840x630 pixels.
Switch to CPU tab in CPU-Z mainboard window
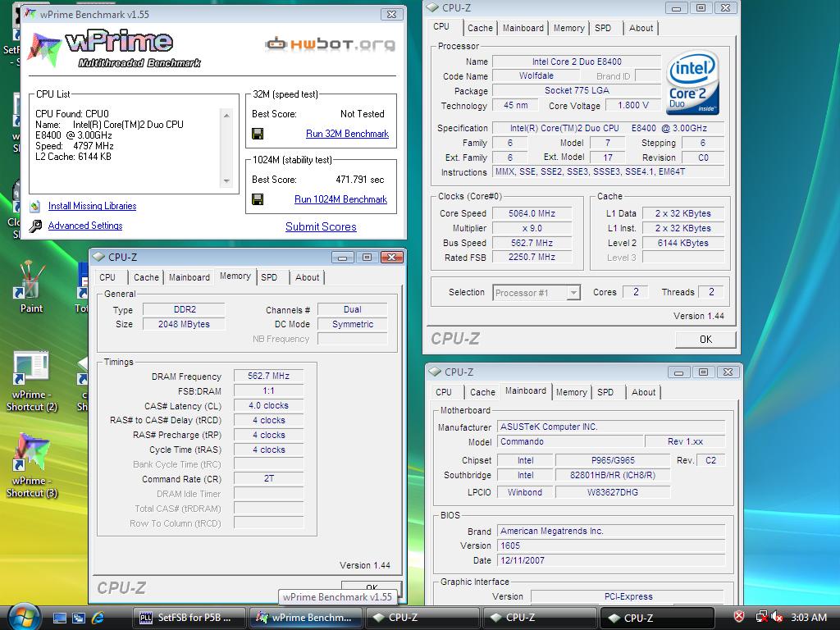click(x=444, y=391)
